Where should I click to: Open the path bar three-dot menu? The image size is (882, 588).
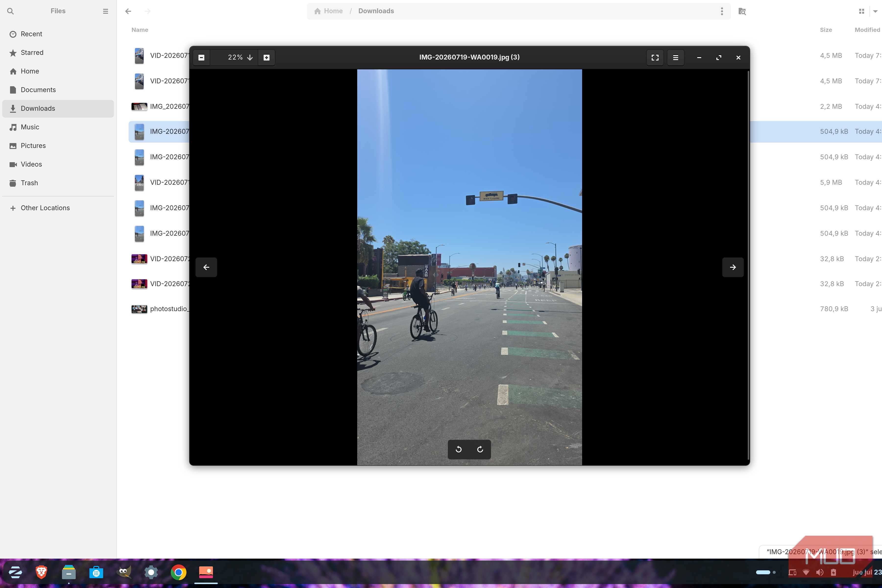click(722, 11)
